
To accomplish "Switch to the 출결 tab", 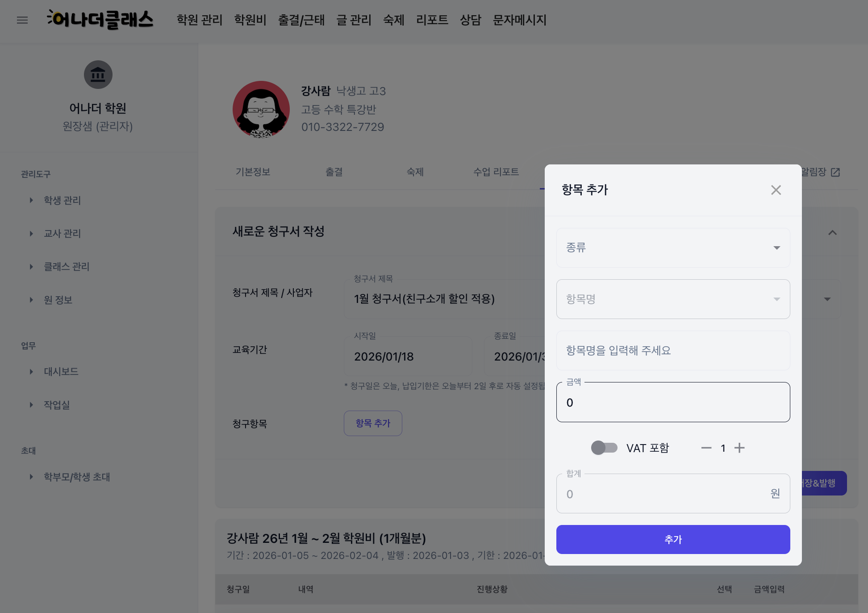I will coord(334,172).
